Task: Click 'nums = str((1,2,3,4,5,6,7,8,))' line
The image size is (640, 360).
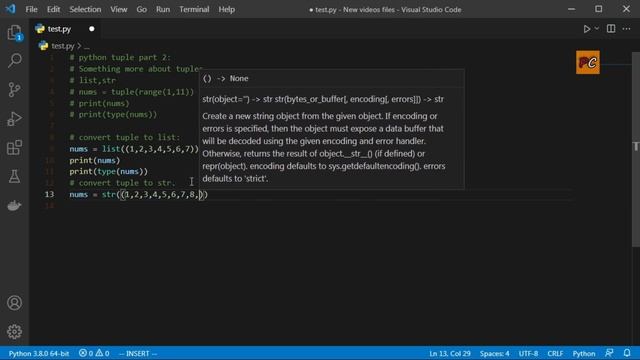Action: (x=139, y=194)
